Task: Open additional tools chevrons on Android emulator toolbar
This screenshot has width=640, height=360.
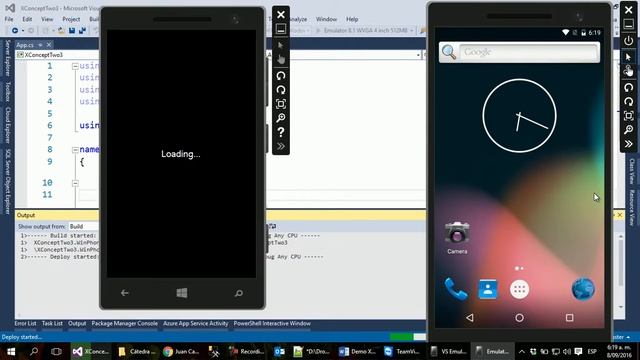Action: [629, 144]
